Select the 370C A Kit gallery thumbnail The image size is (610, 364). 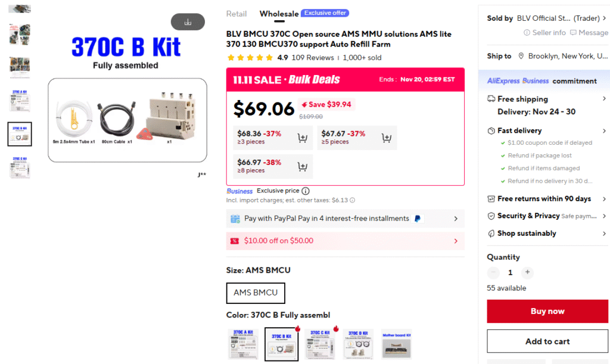20,100
